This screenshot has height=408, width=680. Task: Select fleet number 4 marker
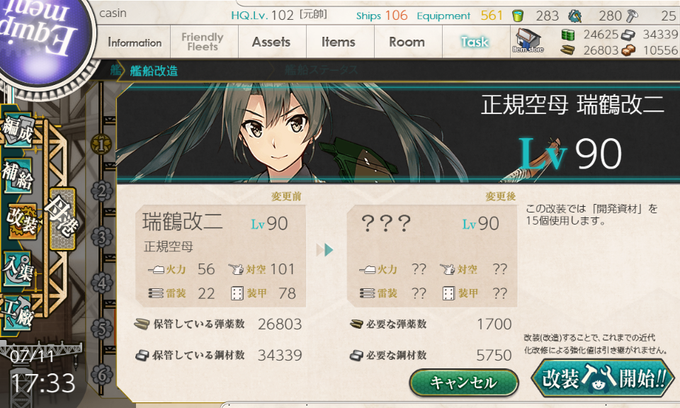[102, 283]
